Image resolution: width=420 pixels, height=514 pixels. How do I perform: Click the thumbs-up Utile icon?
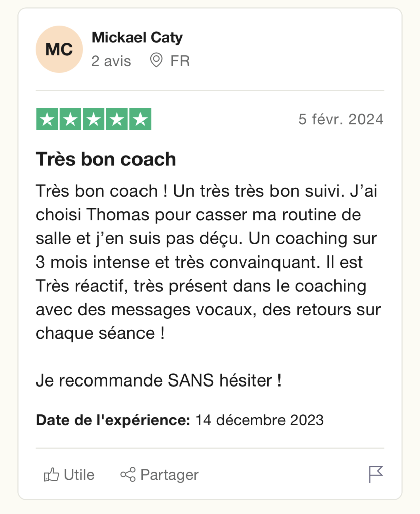pyautogui.click(x=52, y=474)
